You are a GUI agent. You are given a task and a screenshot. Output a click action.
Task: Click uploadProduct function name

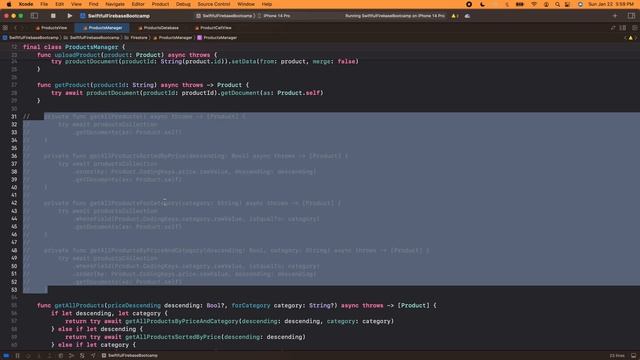77,55
